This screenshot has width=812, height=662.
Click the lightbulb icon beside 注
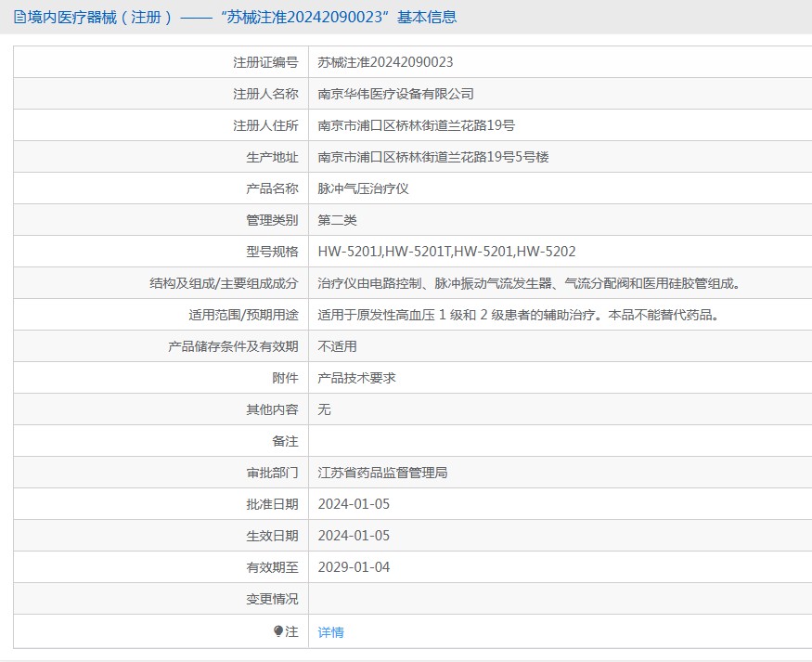click(x=278, y=631)
